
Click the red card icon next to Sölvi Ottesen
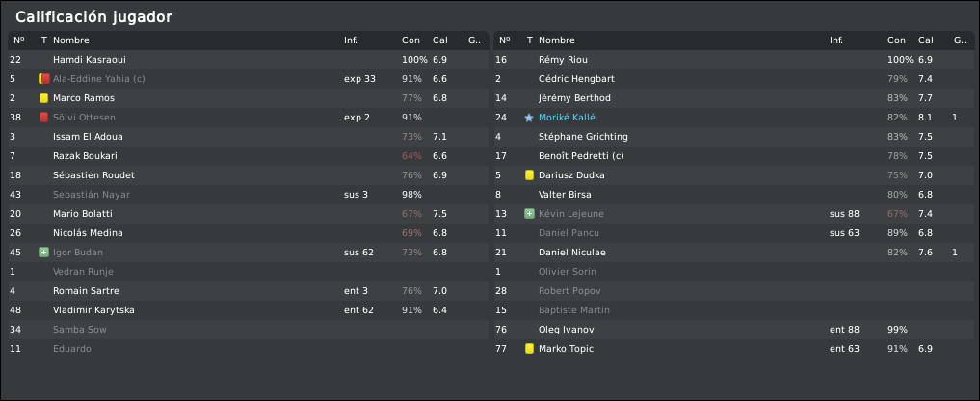click(x=43, y=118)
